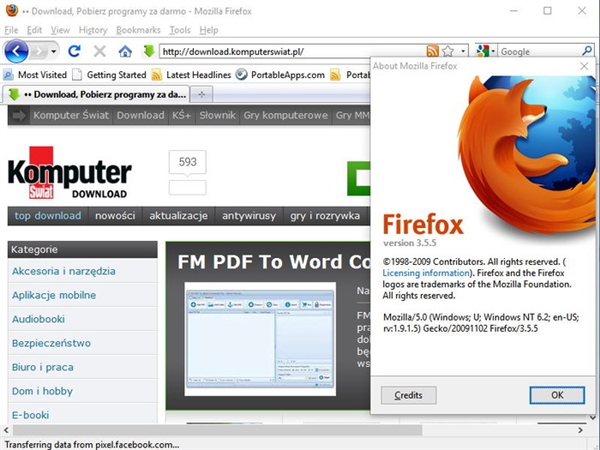600x450 pixels.
Task: Click the Credits button
Action: (x=408, y=395)
